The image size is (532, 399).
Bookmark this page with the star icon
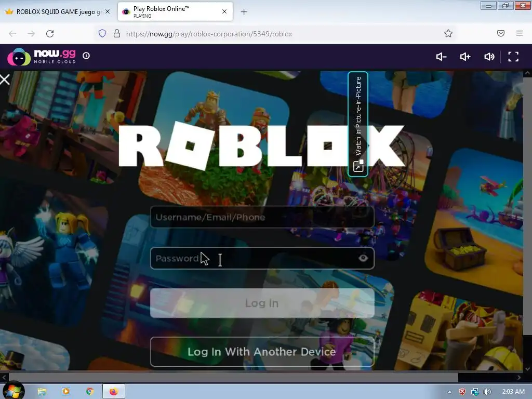coord(448,33)
